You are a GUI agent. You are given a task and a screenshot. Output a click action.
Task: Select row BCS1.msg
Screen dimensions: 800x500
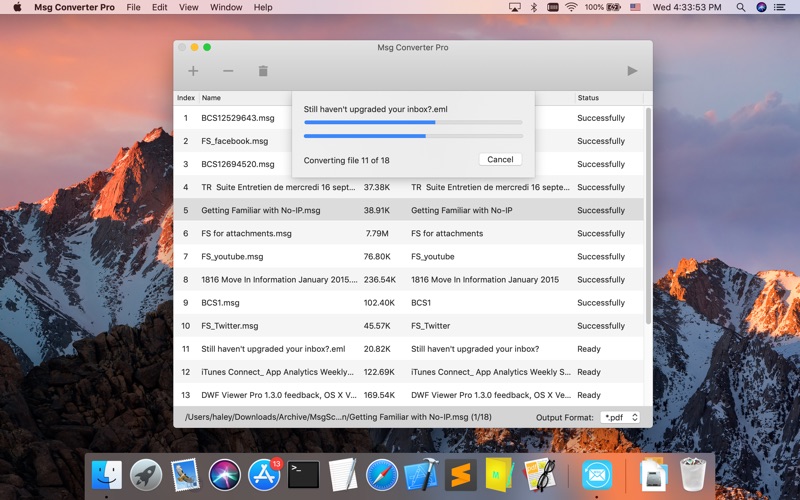pos(409,303)
